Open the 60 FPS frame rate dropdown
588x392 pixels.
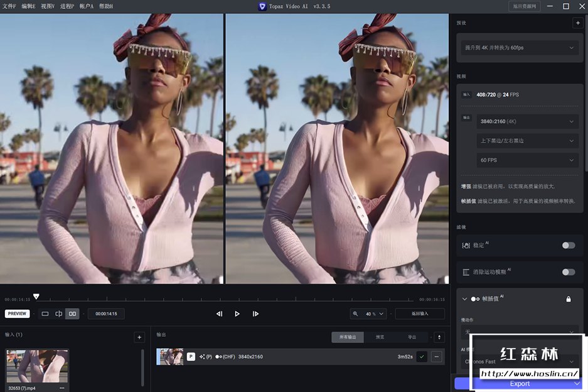(x=527, y=160)
